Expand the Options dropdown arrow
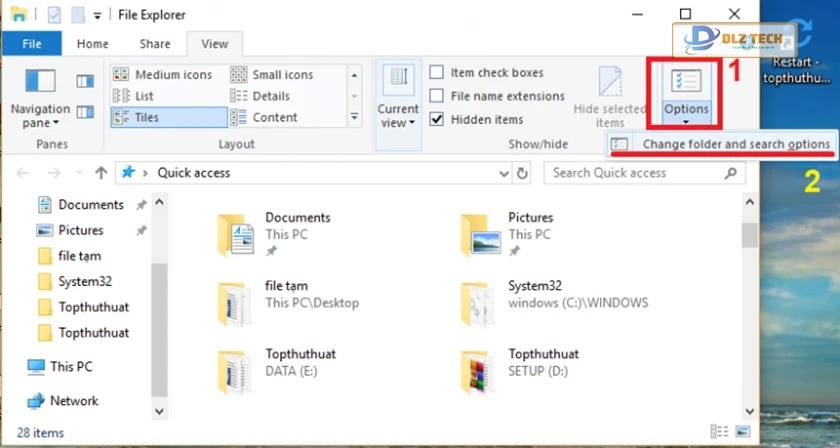The height and width of the screenshot is (448, 840). pos(686,122)
